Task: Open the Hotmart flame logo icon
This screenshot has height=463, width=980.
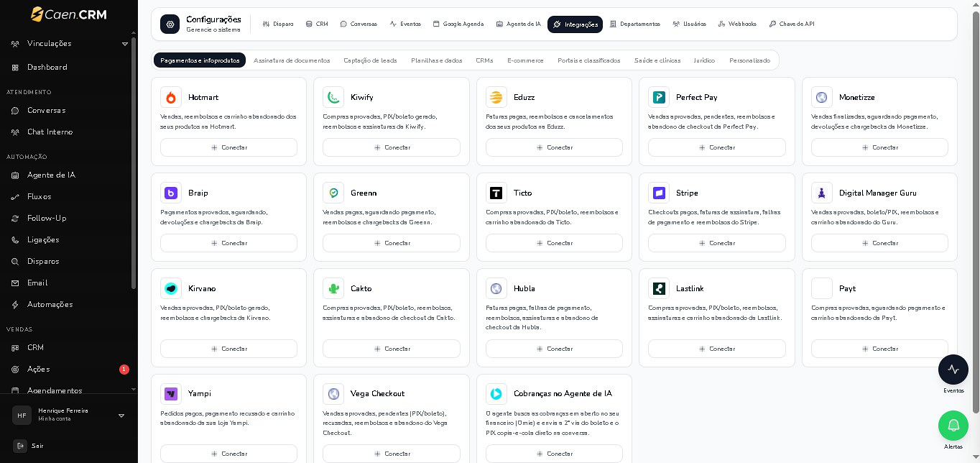Action: tap(171, 97)
